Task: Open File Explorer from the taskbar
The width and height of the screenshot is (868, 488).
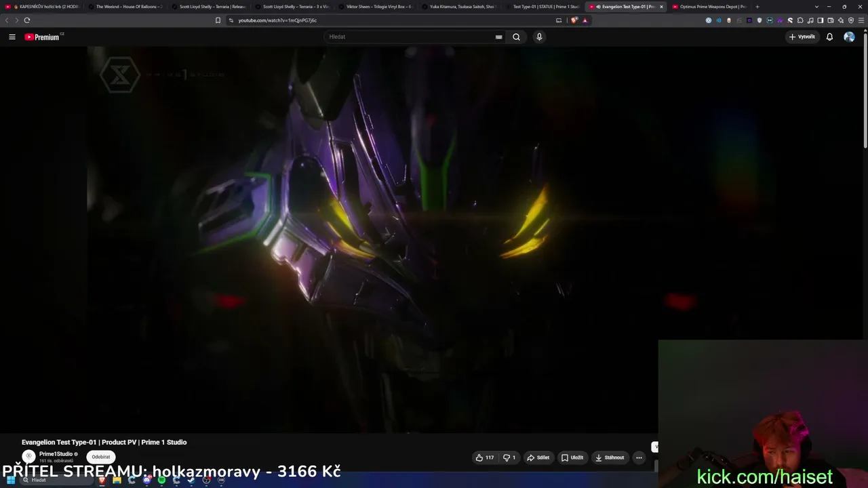Action: (117, 481)
